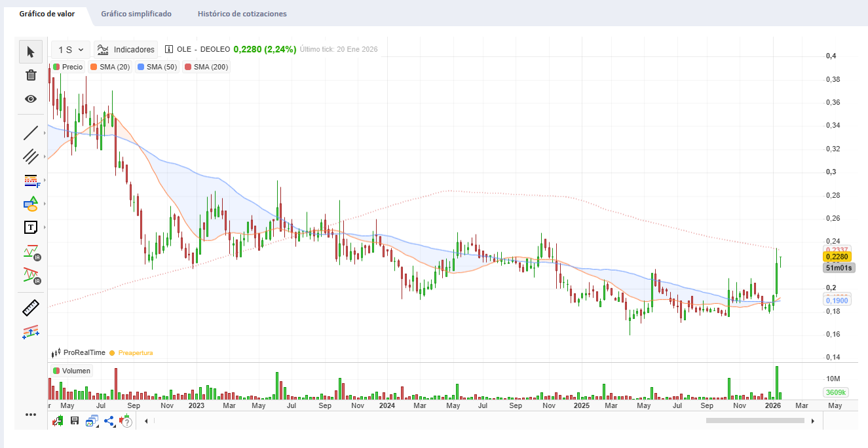This screenshot has width=868, height=448.
Task: Select the ruler measurement tool
Action: (31, 308)
